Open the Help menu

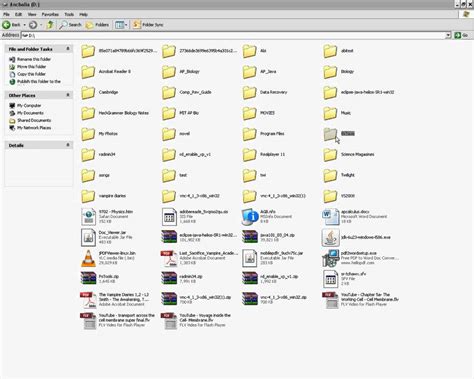pos(83,14)
